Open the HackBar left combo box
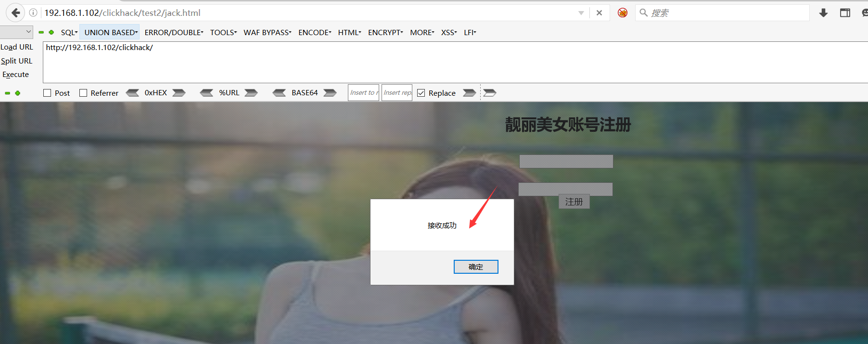Image resolution: width=868 pixels, height=344 pixels. [x=16, y=32]
